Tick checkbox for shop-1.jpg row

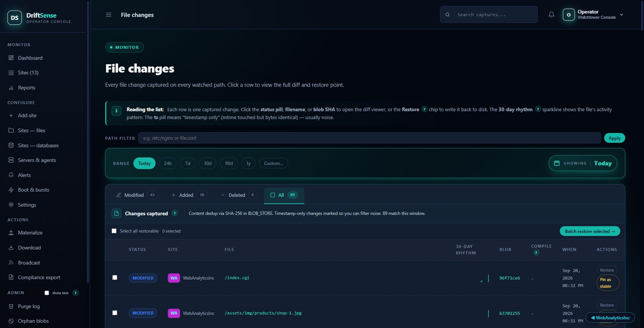115,313
